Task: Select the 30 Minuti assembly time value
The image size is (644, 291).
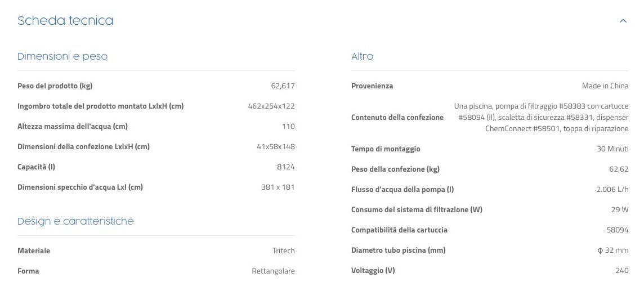Action: point(612,149)
